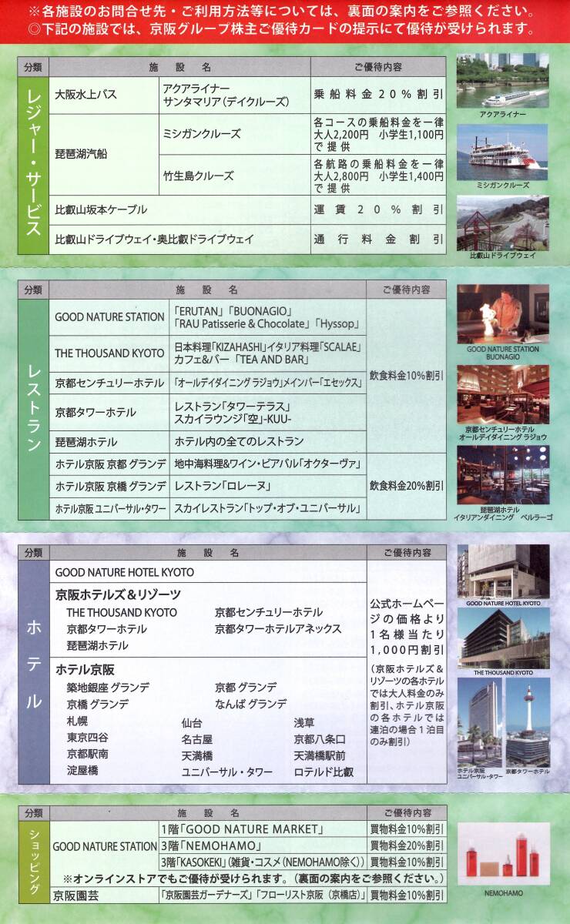Click レストラン「タワーテラス」 cell
The image size is (570, 924).
coord(268,413)
